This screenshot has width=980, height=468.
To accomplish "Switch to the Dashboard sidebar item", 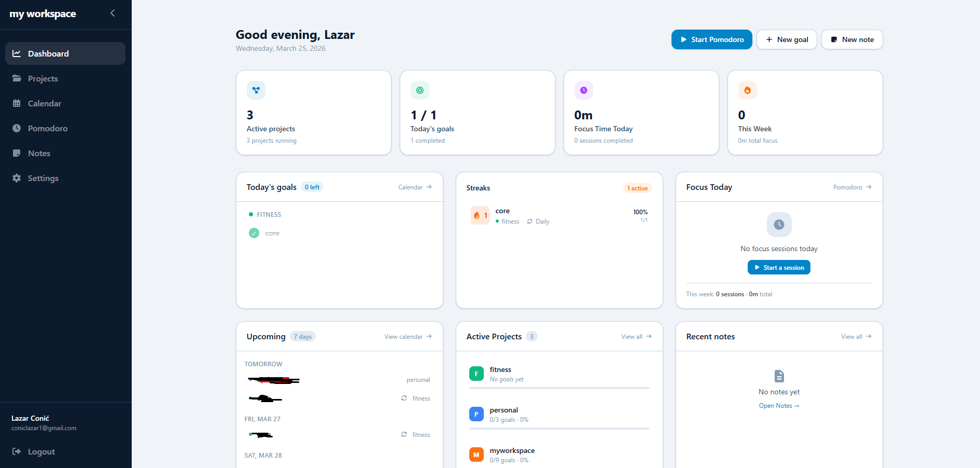I will point(48,53).
